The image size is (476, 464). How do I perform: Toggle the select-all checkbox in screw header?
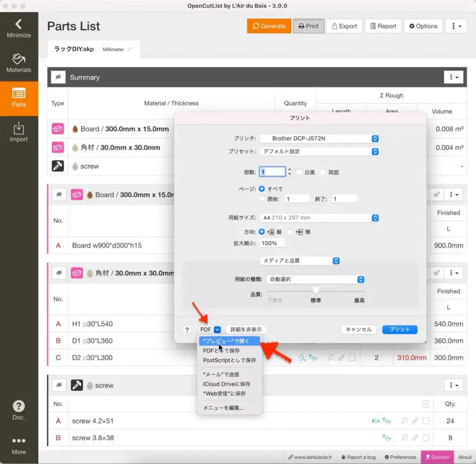[x=426, y=404]
